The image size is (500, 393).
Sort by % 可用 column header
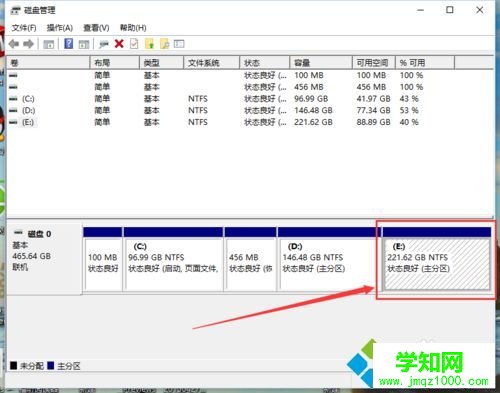click(425, 63)
